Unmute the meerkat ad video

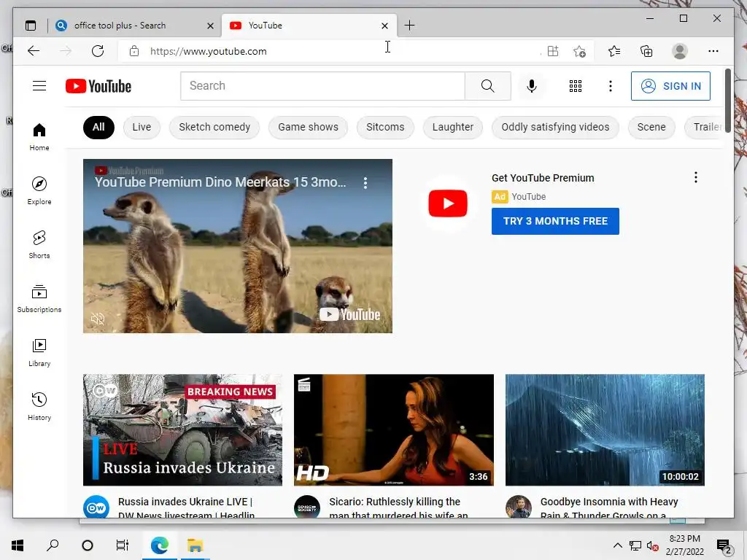[98, 319]
